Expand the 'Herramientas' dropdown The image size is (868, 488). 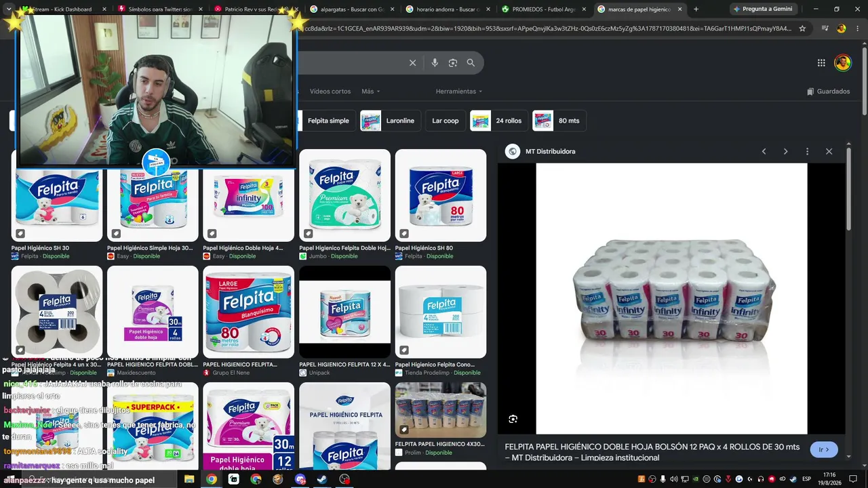click(459, 91)
